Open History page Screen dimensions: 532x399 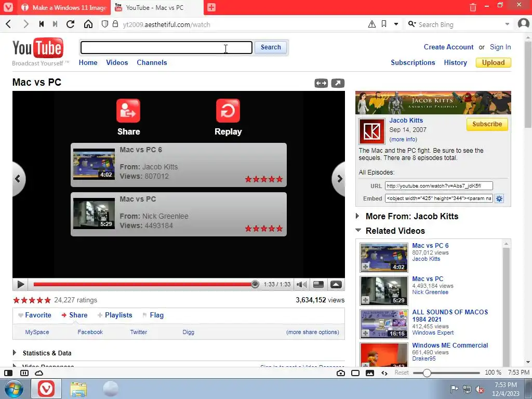(x=455, y=62)
